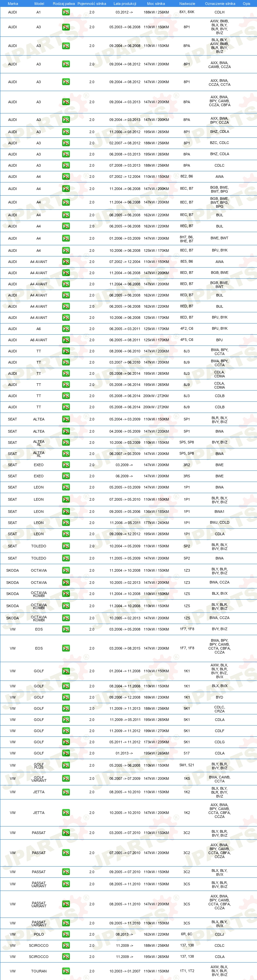Click the fuel icon in the A4 AVANT 8E5, B6 row

(x=66, y=262)
